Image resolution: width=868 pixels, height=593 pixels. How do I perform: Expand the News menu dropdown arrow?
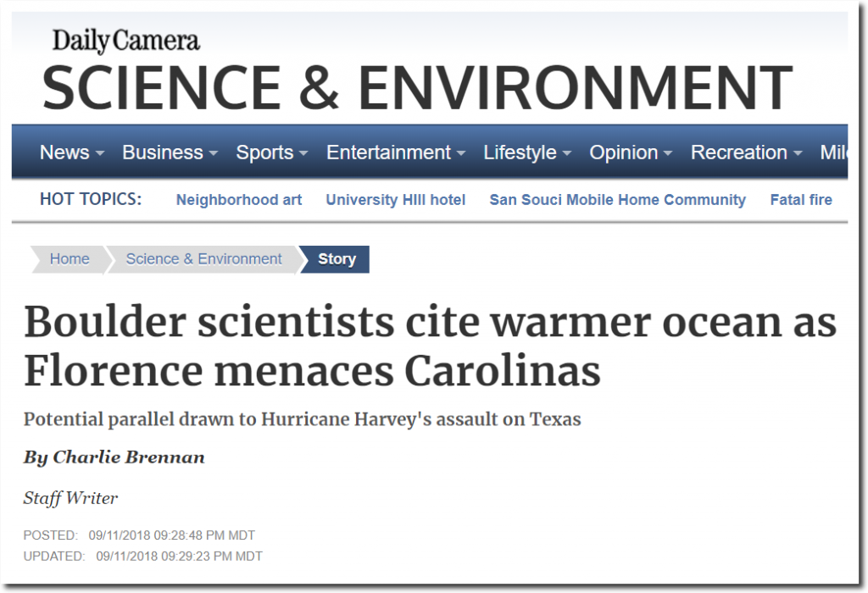pos(100,153)
